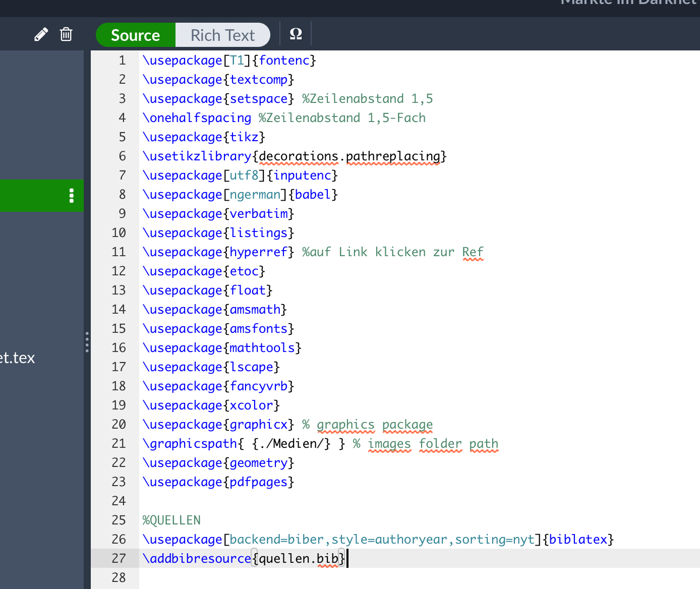Image resolution: width=700 pixels, height=589 pixels.
Task: Click the file-tree panel resize handle
Action: (x=87, y=342)
